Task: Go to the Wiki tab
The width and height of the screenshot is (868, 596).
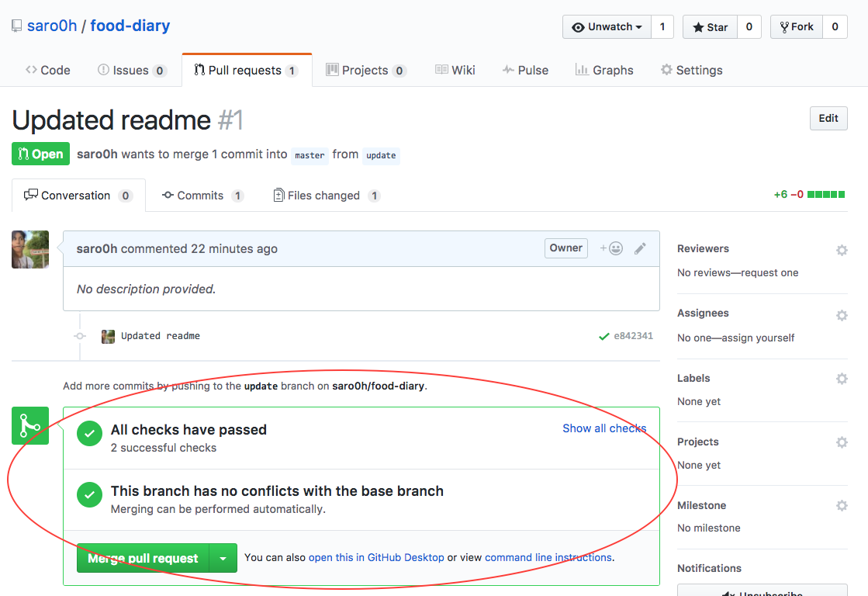Action: click(x=455, y=71)
